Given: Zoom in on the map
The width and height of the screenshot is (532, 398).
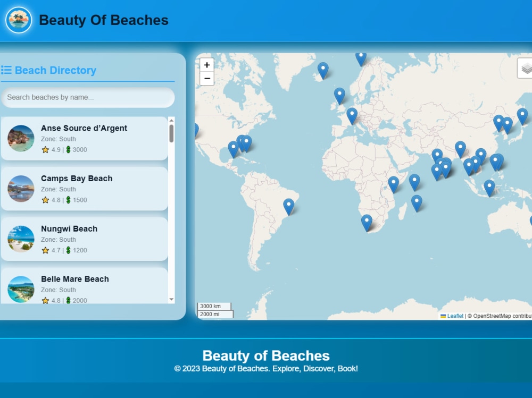Looking at the screenshot, I should coord(207,65).
